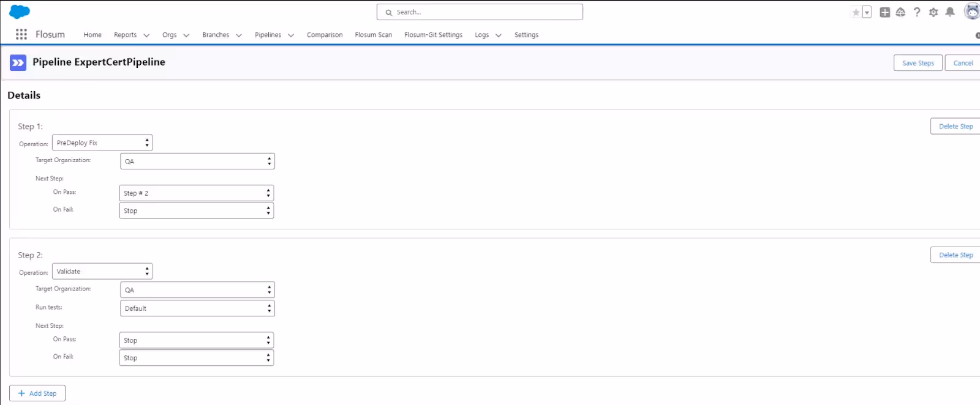
Task: Open the Setup gear icon
Action: pyautogui.click(x=933, y=12)
